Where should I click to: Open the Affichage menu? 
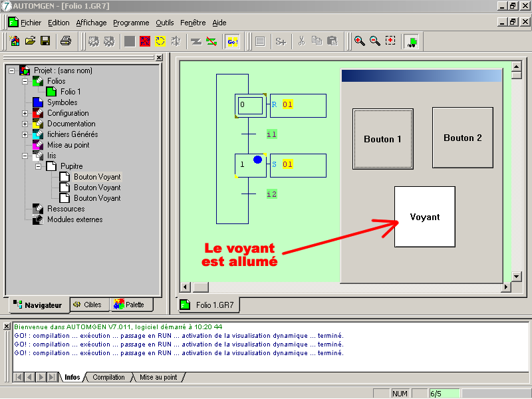coord(91,23)
